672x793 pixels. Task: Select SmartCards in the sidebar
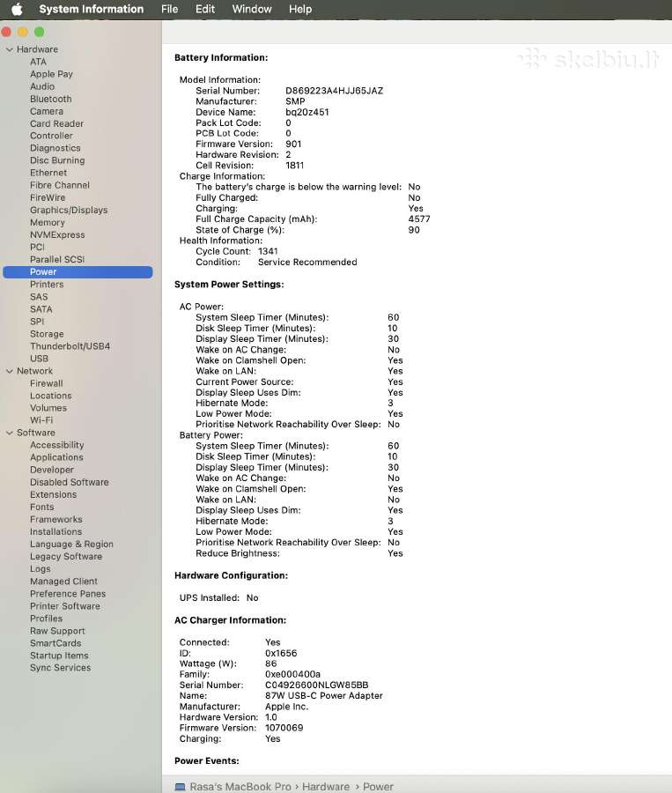tap(55, 643)
